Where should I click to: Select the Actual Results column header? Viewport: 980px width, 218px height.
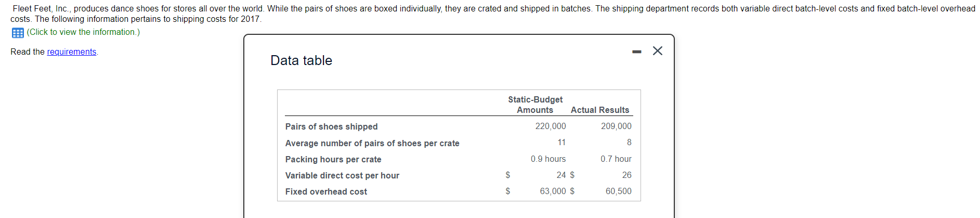[599, 110]
